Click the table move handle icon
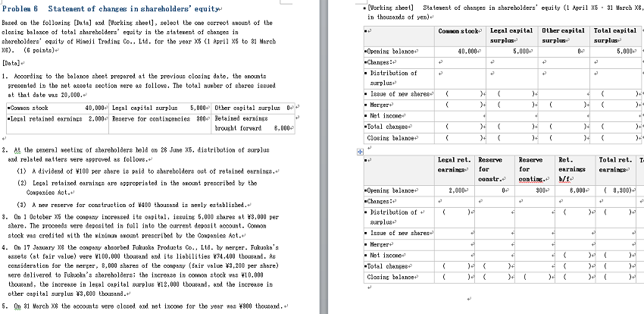Screen dimensions: 644x314 (360, 152)
